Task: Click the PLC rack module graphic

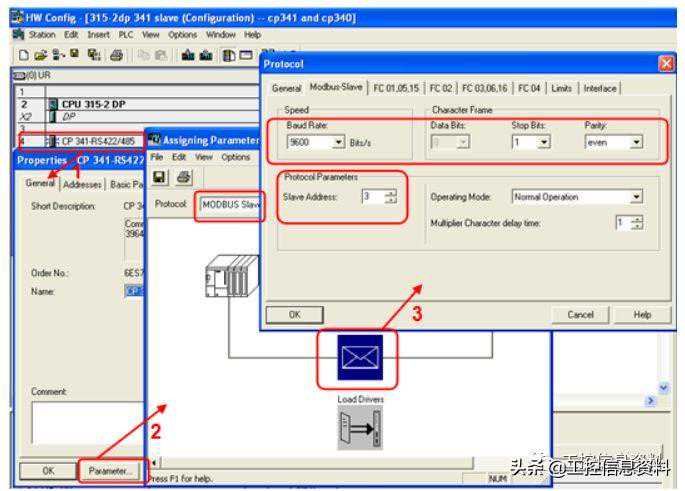Action: (231, 276)
